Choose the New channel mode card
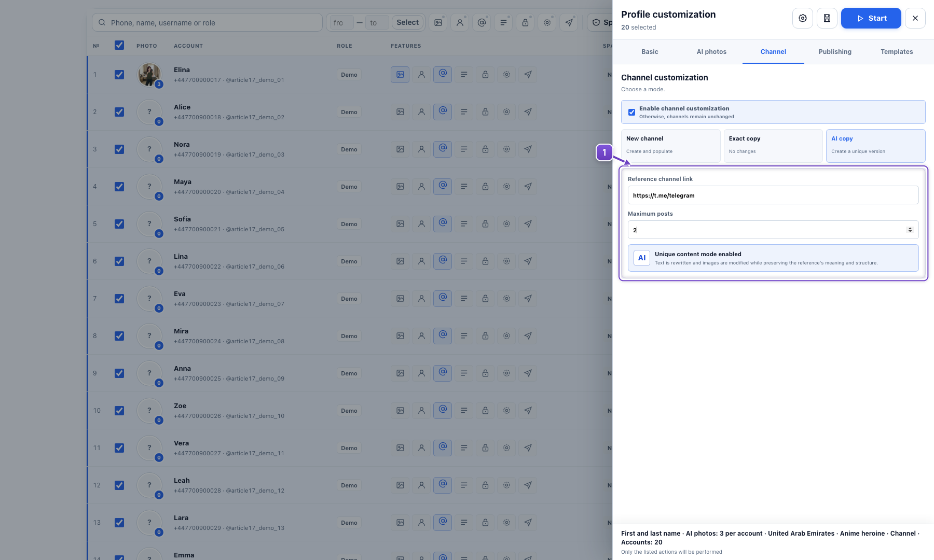Screen dimensions: 934x560 pyautogui.click(x=670, y=146)
